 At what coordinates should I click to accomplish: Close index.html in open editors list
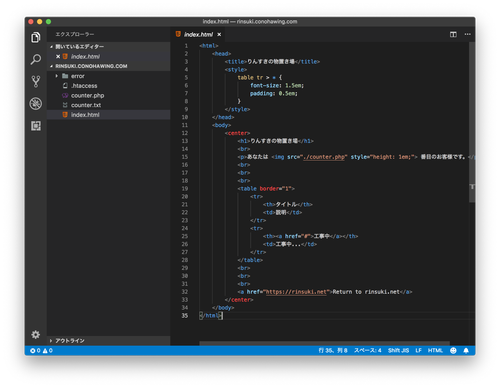(x=58, y=56)
